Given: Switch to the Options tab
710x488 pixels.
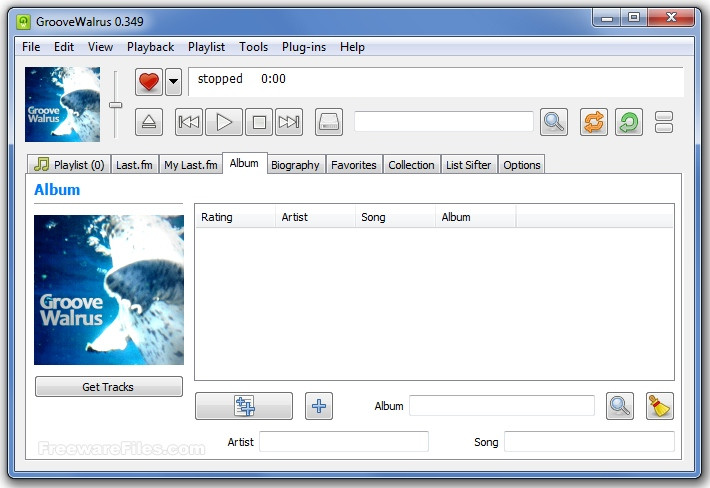Looking at the screenshot, I should 522,165.
